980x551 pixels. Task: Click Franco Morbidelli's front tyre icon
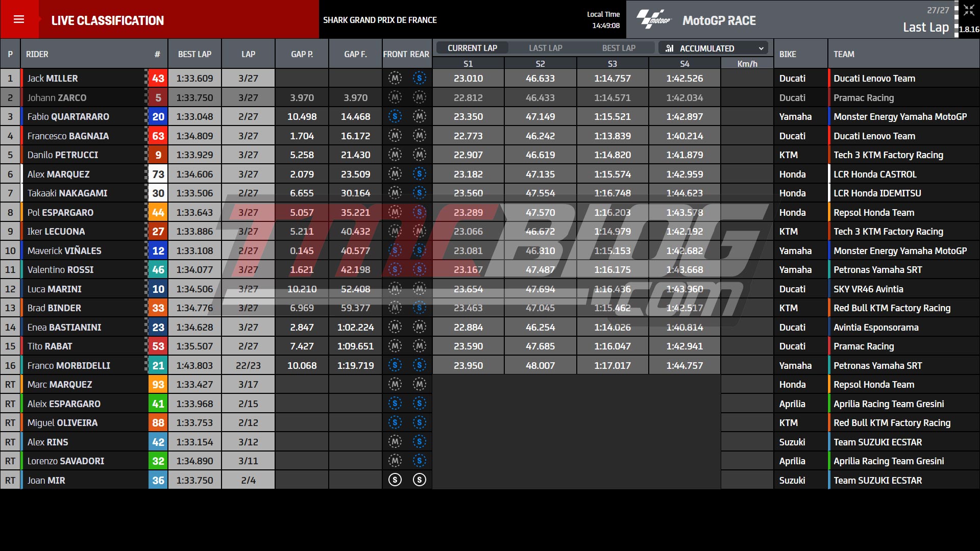[x=395, y=365]
